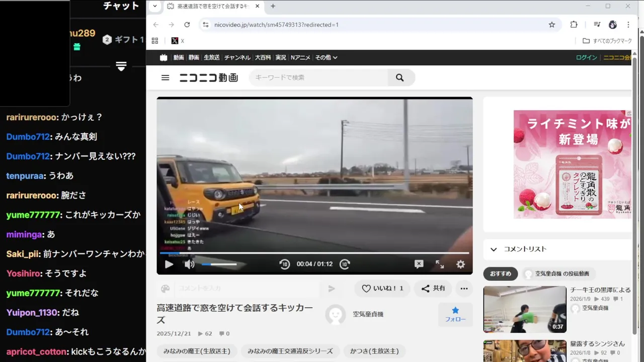Viewport: 644px width, 362px height.
Task: Go forward in browser history
Action: [171, 25]
